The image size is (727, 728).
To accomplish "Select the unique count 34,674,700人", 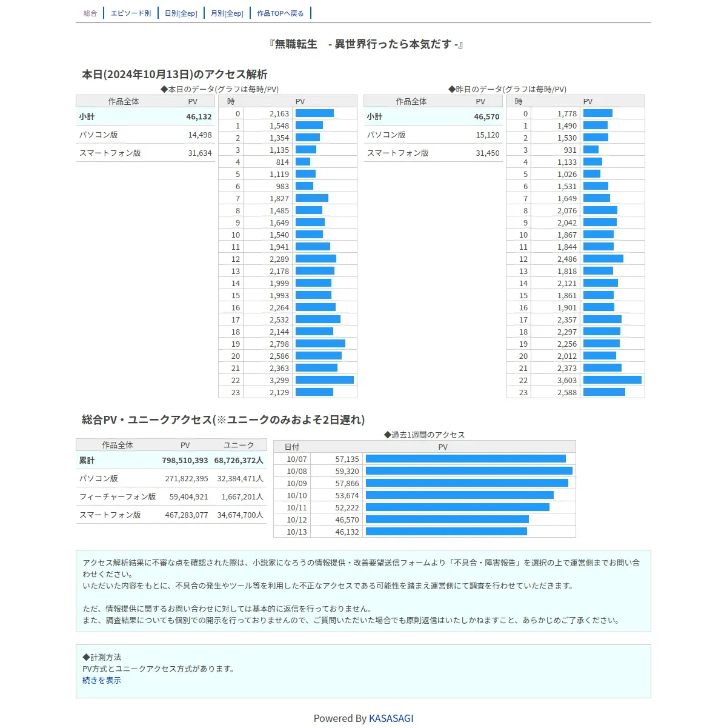I will click(x=241, y=515).
